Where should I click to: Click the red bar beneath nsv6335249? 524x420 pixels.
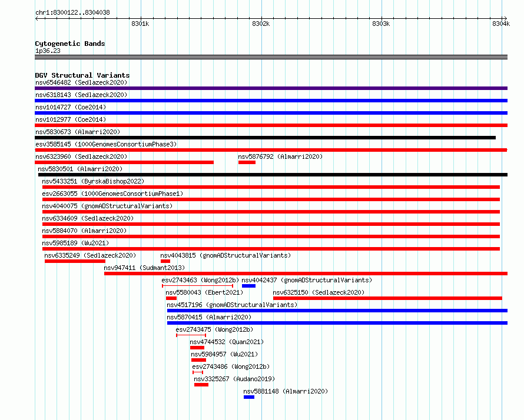point(75,261)
